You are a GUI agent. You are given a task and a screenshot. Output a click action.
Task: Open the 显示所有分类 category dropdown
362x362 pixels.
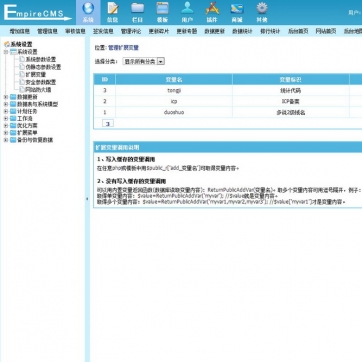coord(144,61)
